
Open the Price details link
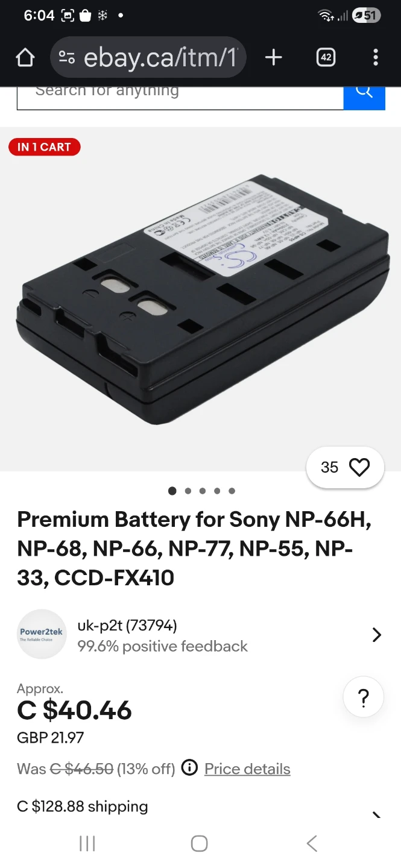tap(247, 769)
